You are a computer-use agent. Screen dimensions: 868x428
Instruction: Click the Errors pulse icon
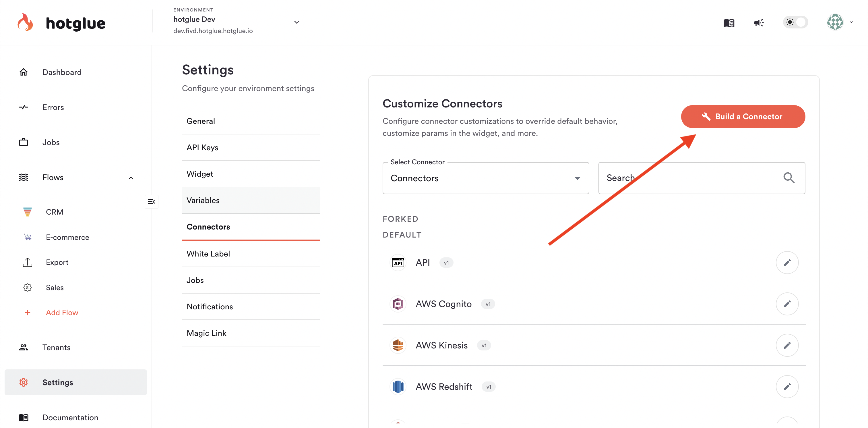point(24,107)
